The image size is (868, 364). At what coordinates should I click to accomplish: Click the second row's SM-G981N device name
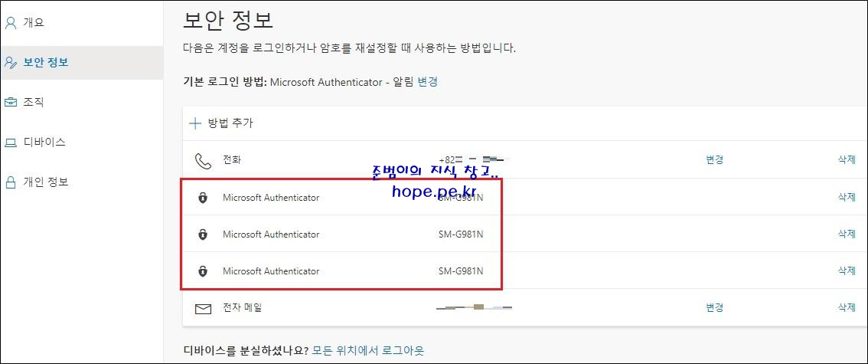(461, 234)
